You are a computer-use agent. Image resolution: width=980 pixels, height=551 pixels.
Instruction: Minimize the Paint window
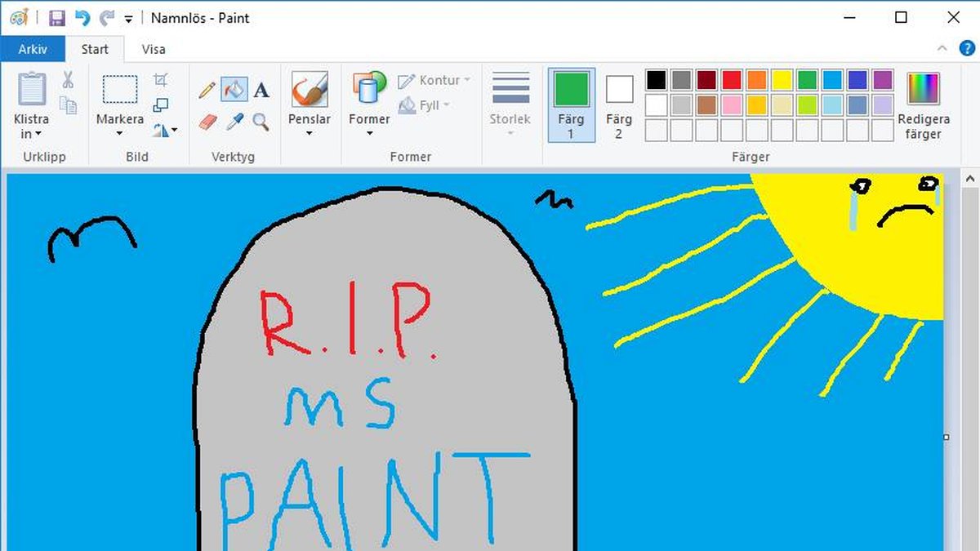pos(849,18)
